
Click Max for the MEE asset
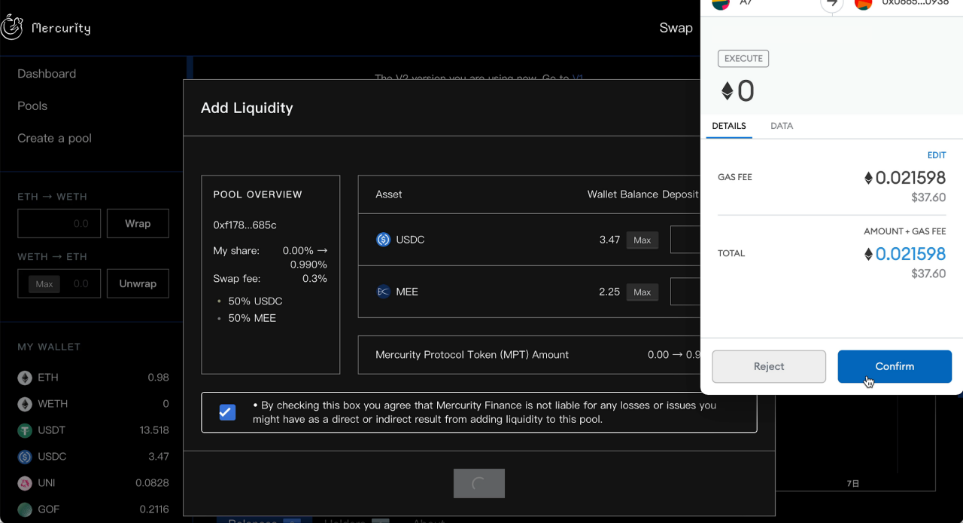click(x=642, y=293)
